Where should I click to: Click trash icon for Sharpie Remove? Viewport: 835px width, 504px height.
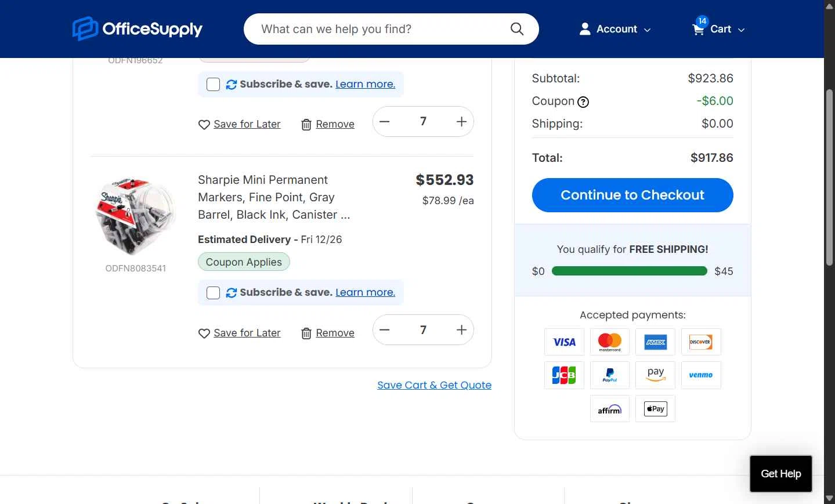[x=306, y=333]
